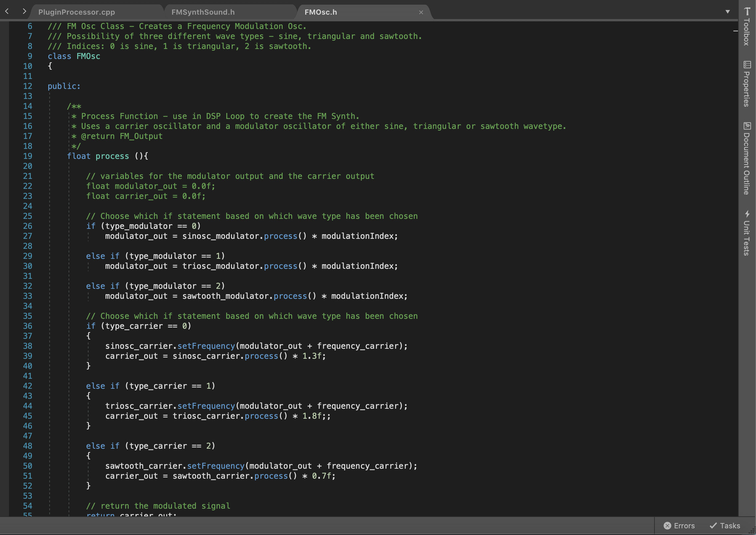Click triosc_carrier.setFrequency call
This screenshot has height=535, width=756.
170,406
